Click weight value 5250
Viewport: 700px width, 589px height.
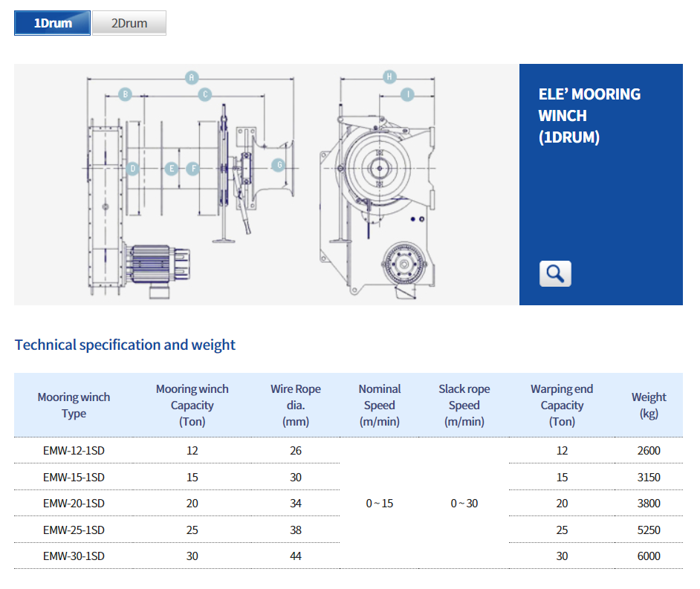pyautogui.click(x=649, y=530)
